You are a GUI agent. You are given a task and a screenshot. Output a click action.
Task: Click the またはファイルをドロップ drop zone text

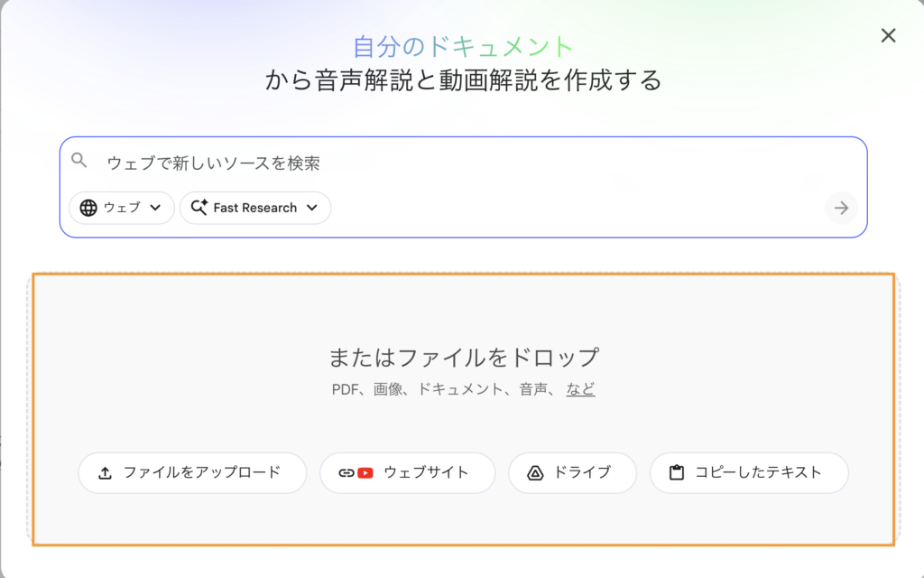(464, 357)
